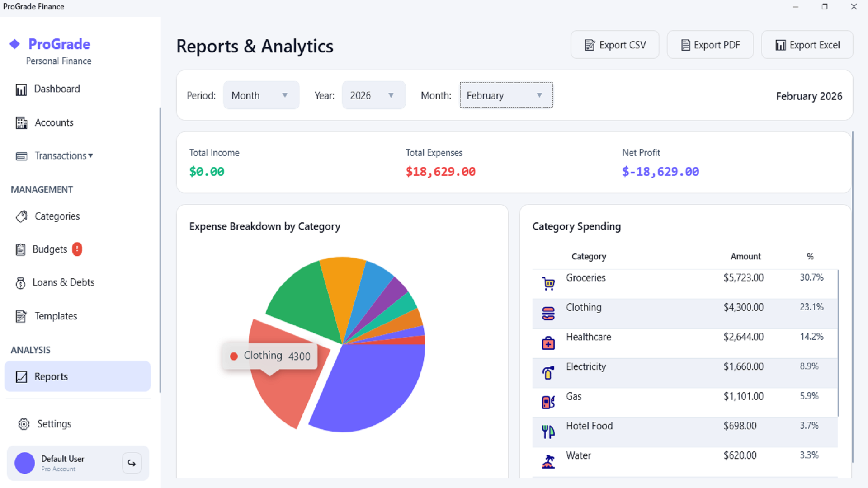Open the Month dropdown showing February

coord(506,95)
